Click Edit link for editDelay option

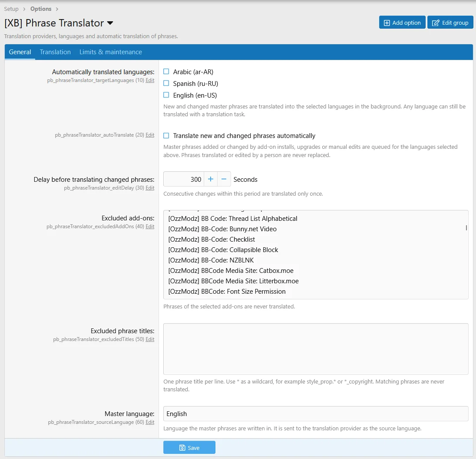point(150,188)
